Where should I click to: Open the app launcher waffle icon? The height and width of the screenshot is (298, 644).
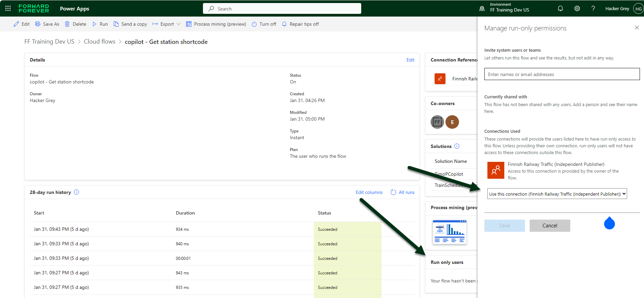coord(8,8)
